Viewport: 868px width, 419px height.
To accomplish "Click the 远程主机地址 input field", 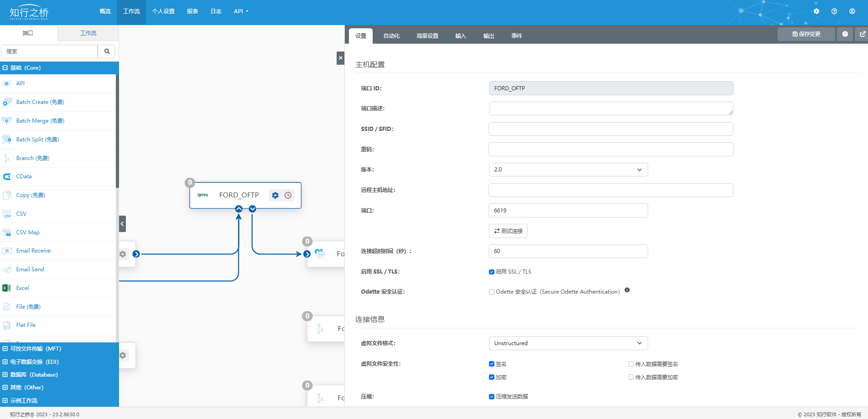I will 611,190.
